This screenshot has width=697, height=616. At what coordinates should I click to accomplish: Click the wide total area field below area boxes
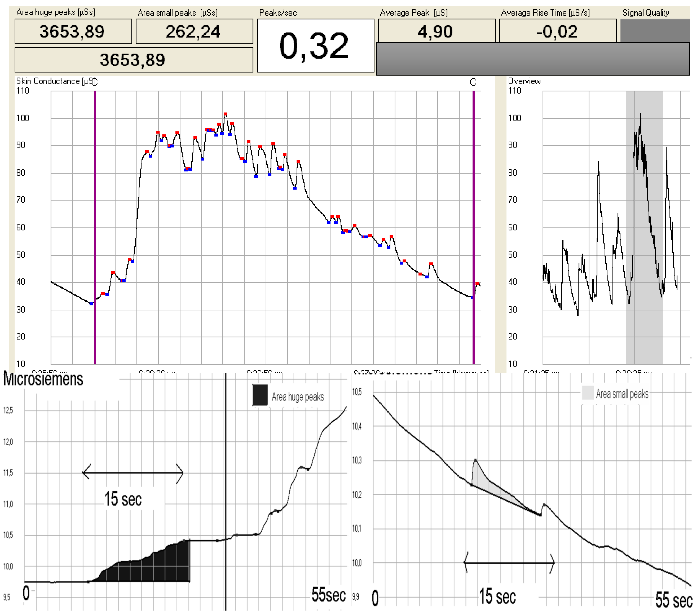(x=134, y=60)
